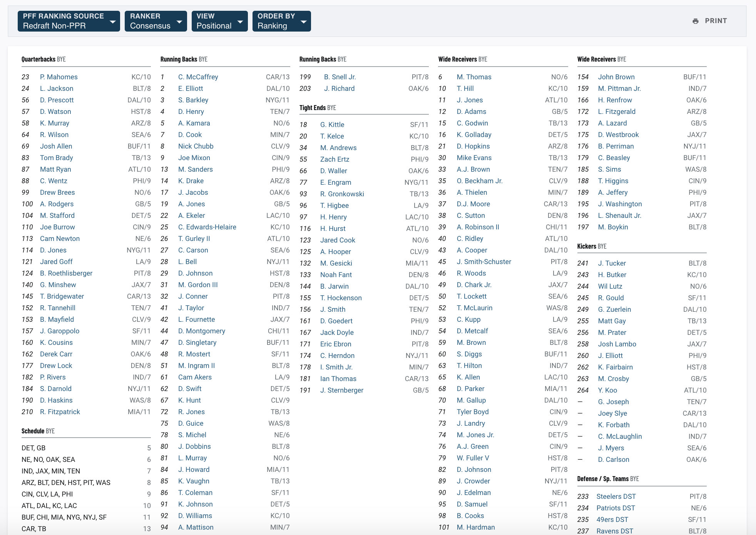Select D. Hopkins wide receiver
The height and width of the screenshot is (535, 756).
pos(473,146)
